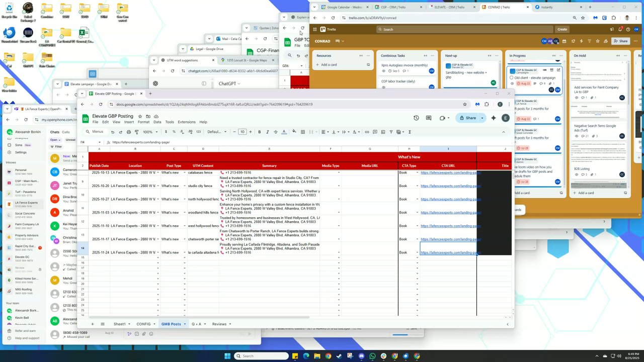
Task: Open the text color picker in Sheets
Action: (x=284, y=132)
